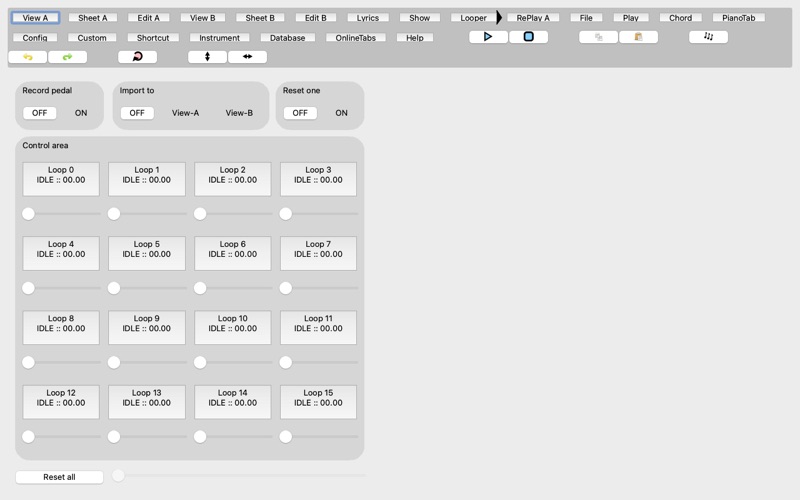Click the Loop 0 volume slider handle
The image size is (800, 500).
pos(29,214)
